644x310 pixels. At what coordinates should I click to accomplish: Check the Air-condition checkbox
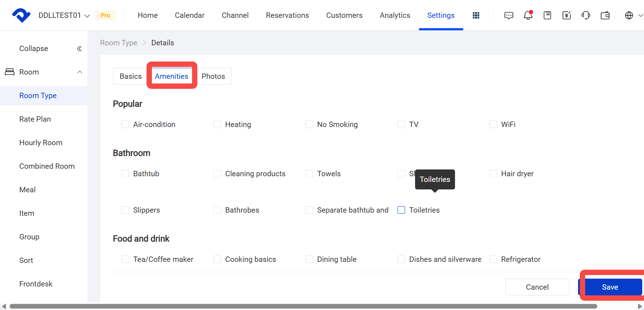[x=125, y=124]
